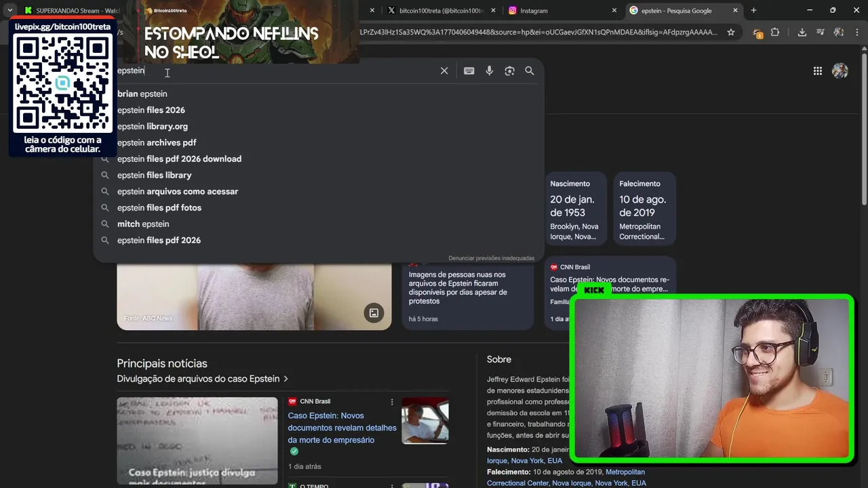This screenshot has width=868, height=488.
Task: Click magnifier beside 'epstein files pdf fotos'
Action: click(105, 207)
